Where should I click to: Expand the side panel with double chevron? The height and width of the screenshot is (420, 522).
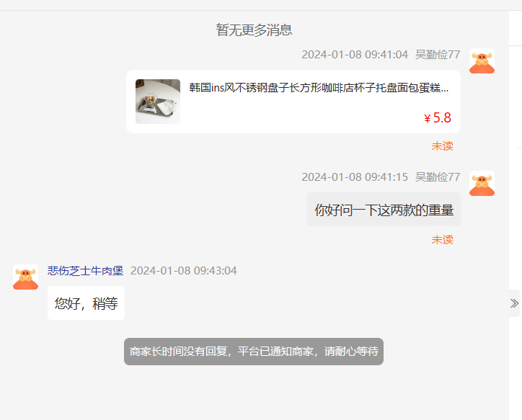[514, 303]
